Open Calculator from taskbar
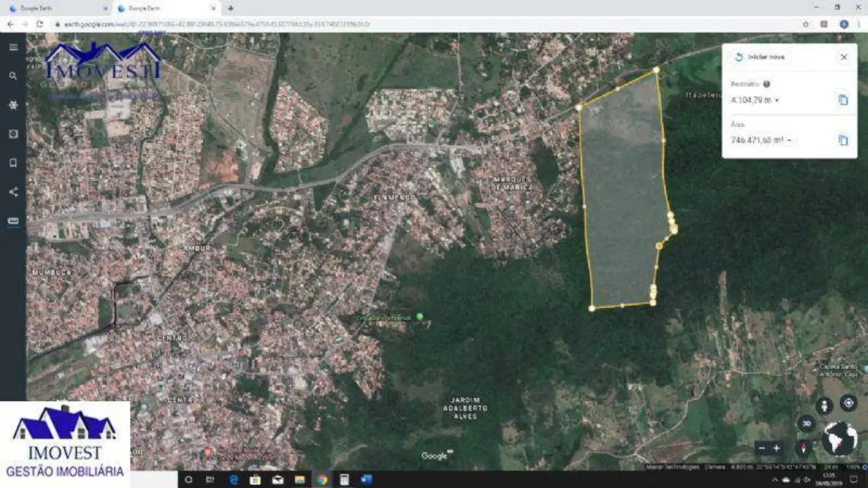The image size is (868, 488). (x=345, y=480)
